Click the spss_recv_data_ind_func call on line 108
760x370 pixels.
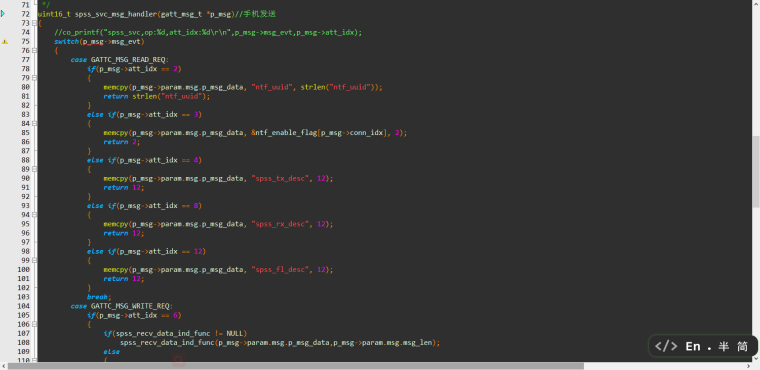point(280,342)
